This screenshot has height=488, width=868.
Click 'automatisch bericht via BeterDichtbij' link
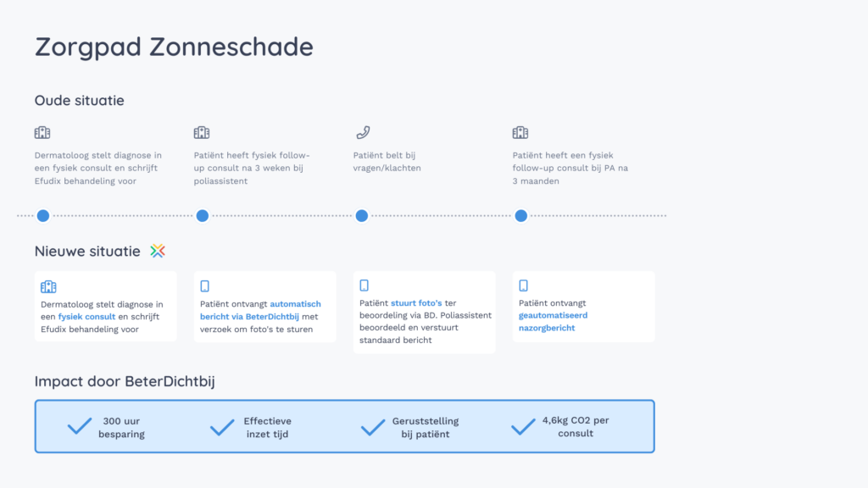click(260, 310)
